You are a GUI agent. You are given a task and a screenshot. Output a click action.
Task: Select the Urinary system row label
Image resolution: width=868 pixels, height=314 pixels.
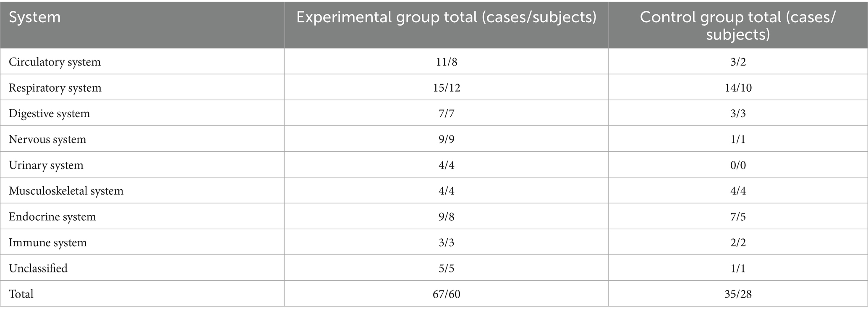click(x=46, y=165)
